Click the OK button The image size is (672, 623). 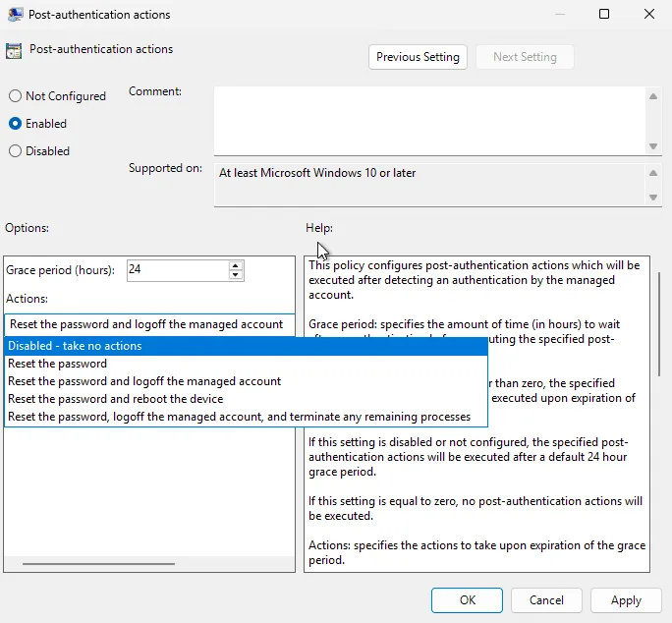[x=467, y=600]
